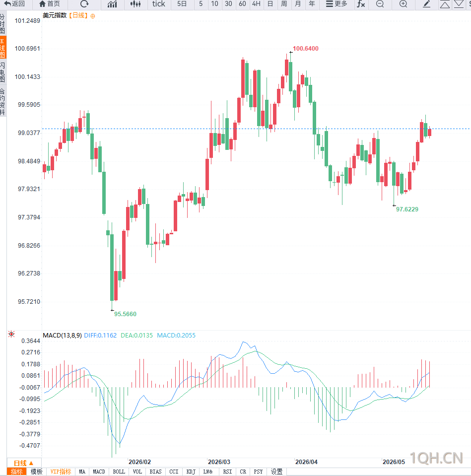The image size is (471, 476).
Task: Apply the MACD indicator button
Action: pos(99,472)
